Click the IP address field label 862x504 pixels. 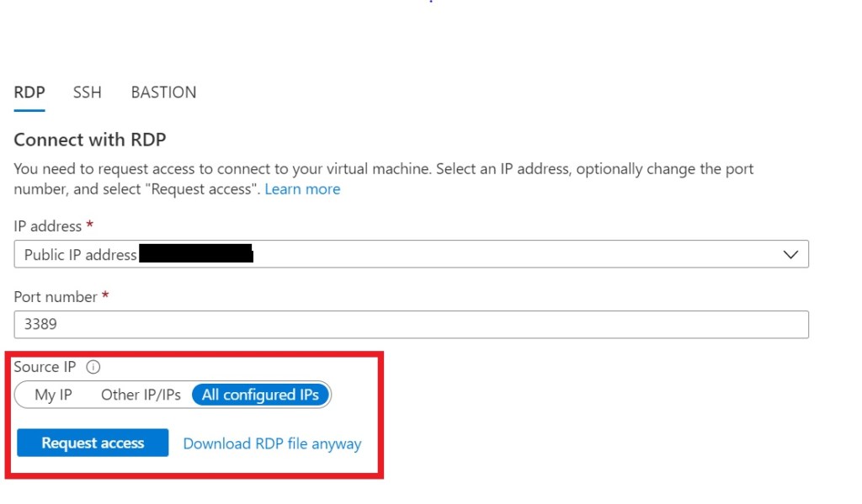pos(47,226)
